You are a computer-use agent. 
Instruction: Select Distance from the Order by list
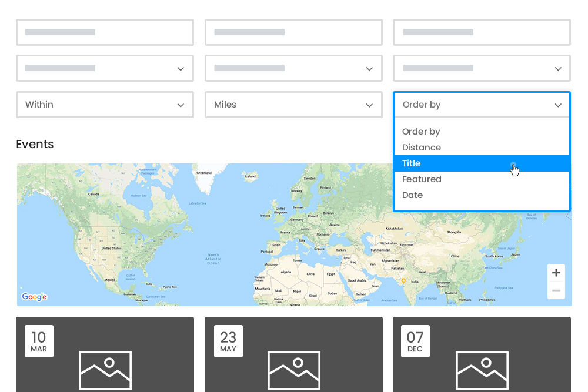(x=422, y=148)
